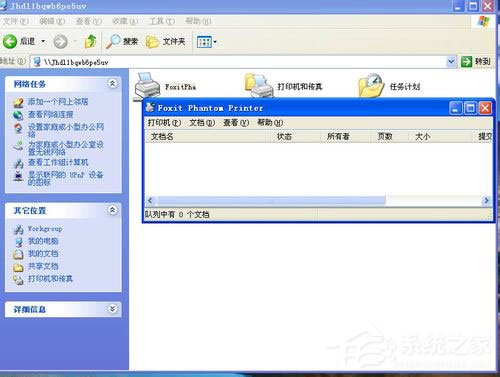Click the printer queue scrollbar left arrow
This screenshot has height=377, width=500.
click(150, 200)
